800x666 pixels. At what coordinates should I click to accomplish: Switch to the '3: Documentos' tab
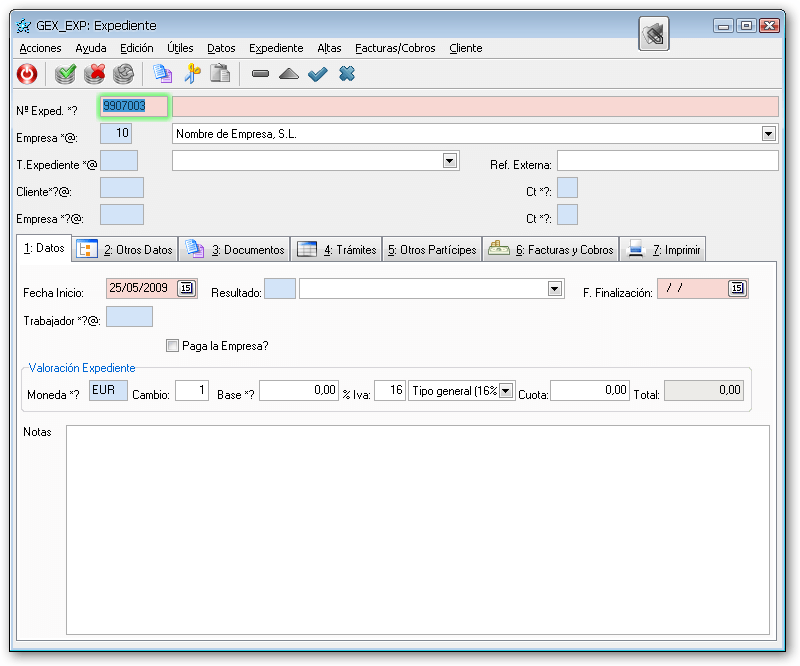(x=236, y=250)
